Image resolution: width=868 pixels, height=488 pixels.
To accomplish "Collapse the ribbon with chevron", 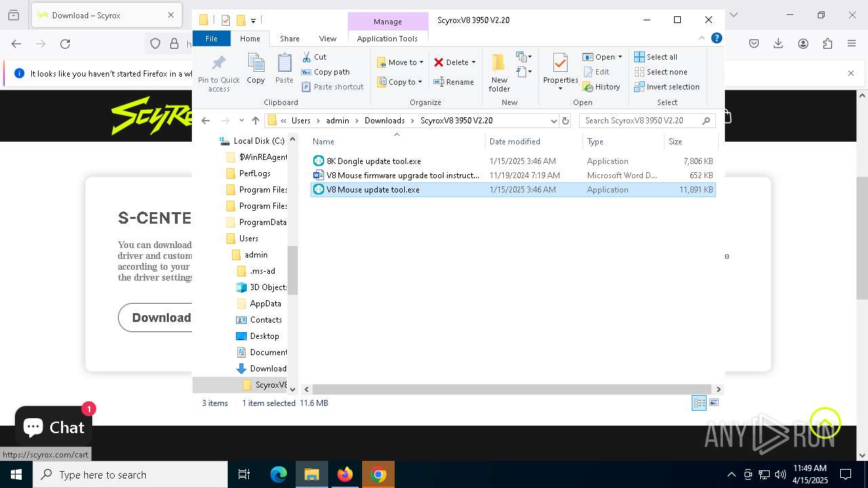I will 702,39.
